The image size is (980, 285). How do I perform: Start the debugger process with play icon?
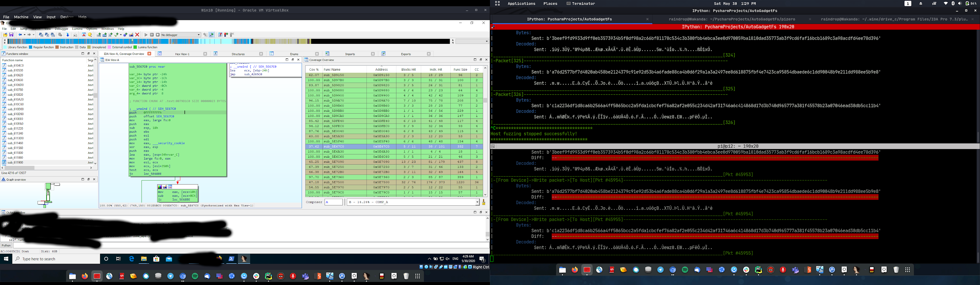tap(146, 35)
